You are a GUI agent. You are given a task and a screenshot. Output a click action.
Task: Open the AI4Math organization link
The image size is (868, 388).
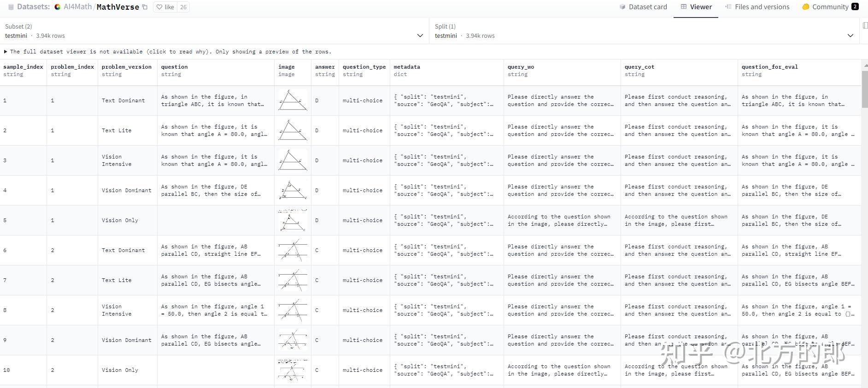tap(77, 7)
